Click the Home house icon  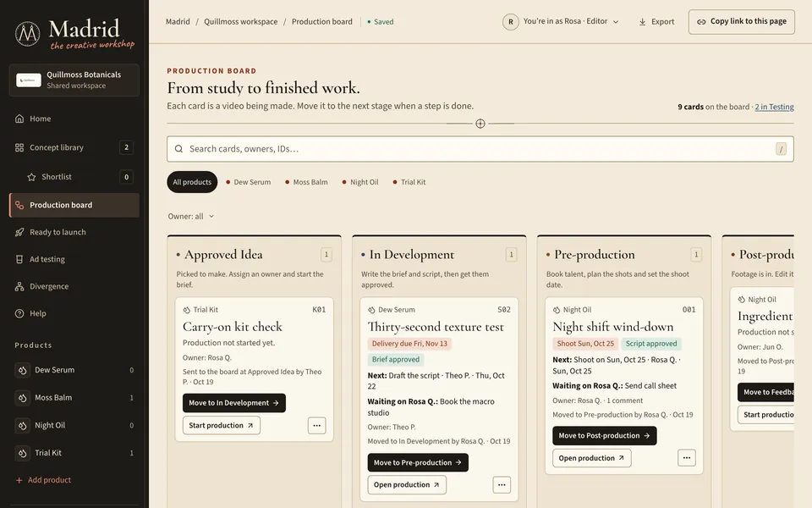[19, 119]
